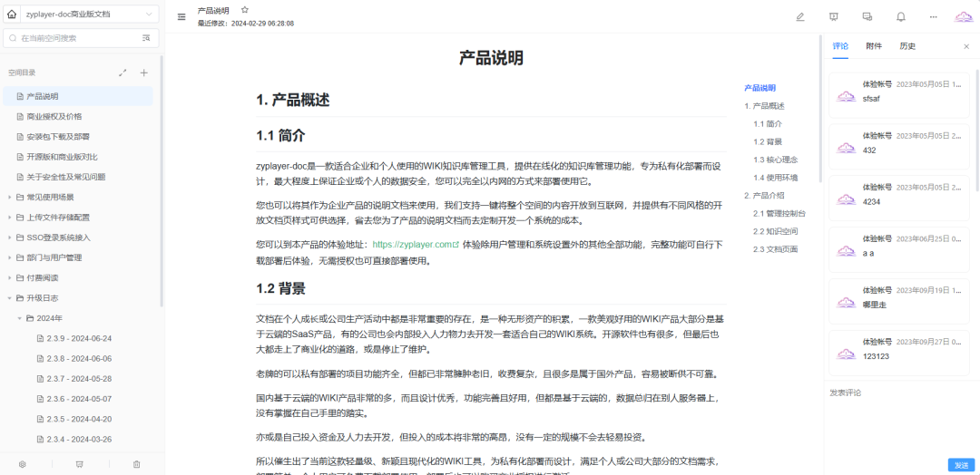The height and width of the screenshot is (475, 980).
Task: Click the user avatar at top right
Action: (x=963, y=17)
